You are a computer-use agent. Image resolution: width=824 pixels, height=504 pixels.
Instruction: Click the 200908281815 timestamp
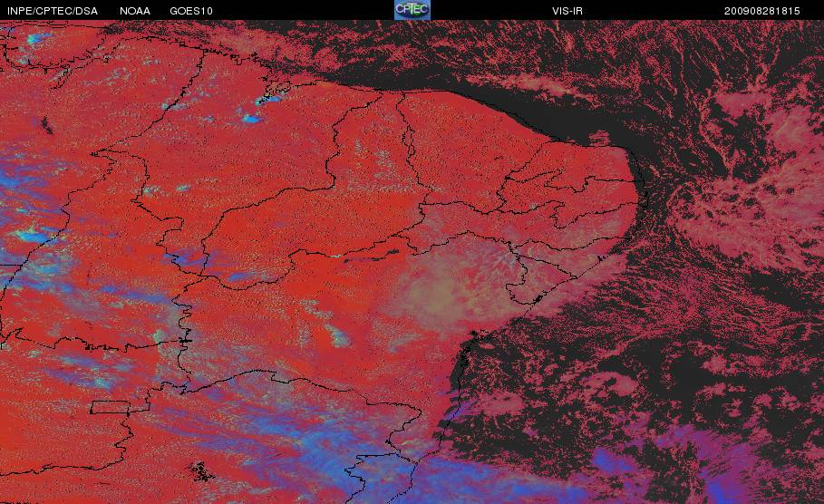(x=762, y=11)
